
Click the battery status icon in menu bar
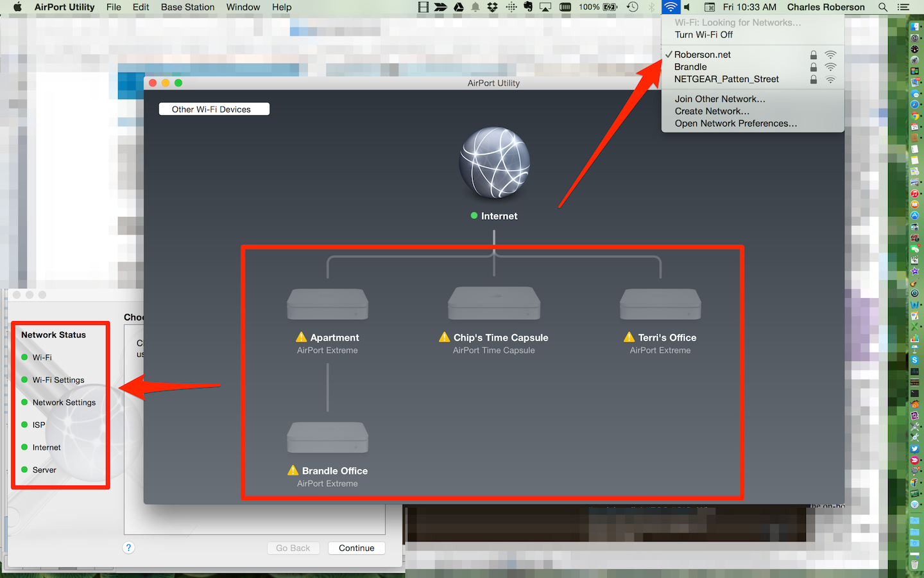610,7
